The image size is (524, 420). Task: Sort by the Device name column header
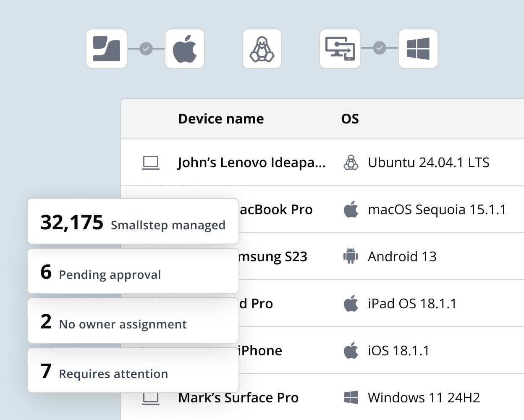[x=221, y=119]
